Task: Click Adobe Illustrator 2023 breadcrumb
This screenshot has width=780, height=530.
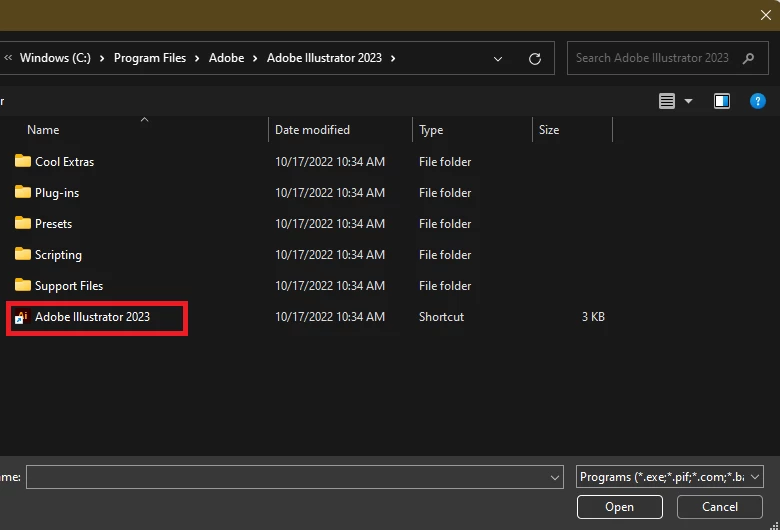Action: 324,58
